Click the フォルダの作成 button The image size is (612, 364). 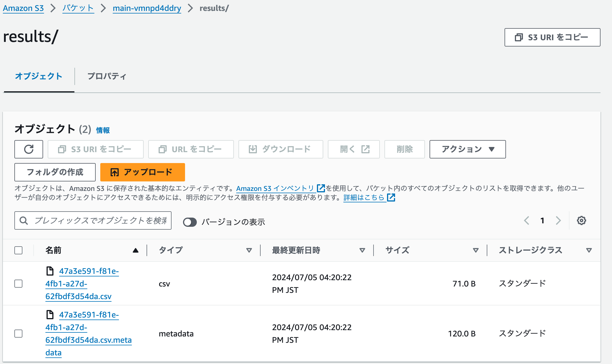click(55, 172)
